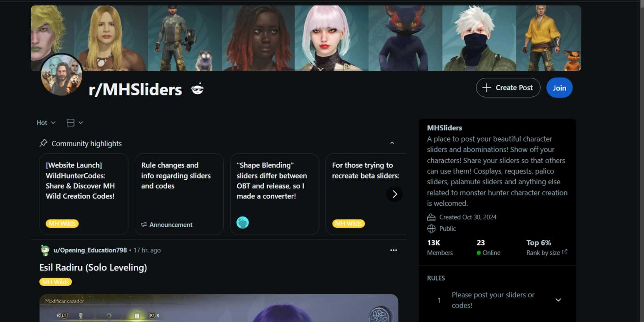Viewport: 644px width, 322px height.
Task: Open the Hot sort dropdown
Action: (x=46, y=123)
